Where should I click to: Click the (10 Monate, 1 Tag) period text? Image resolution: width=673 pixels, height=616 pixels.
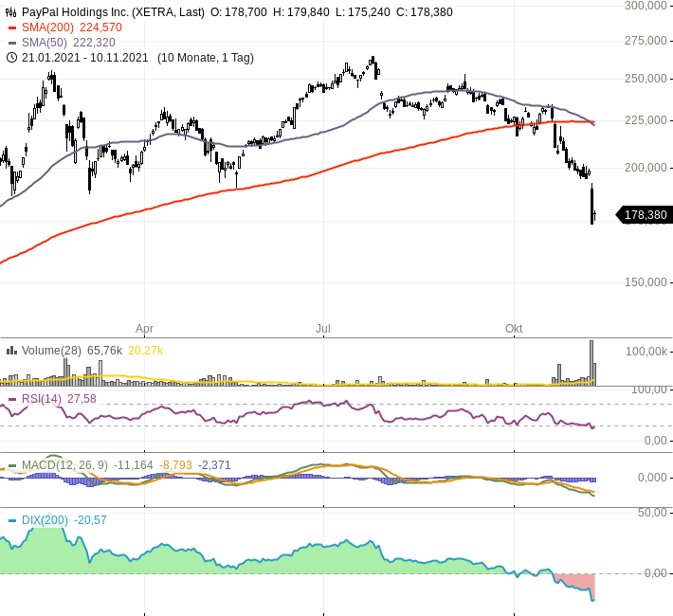point(206,58)
